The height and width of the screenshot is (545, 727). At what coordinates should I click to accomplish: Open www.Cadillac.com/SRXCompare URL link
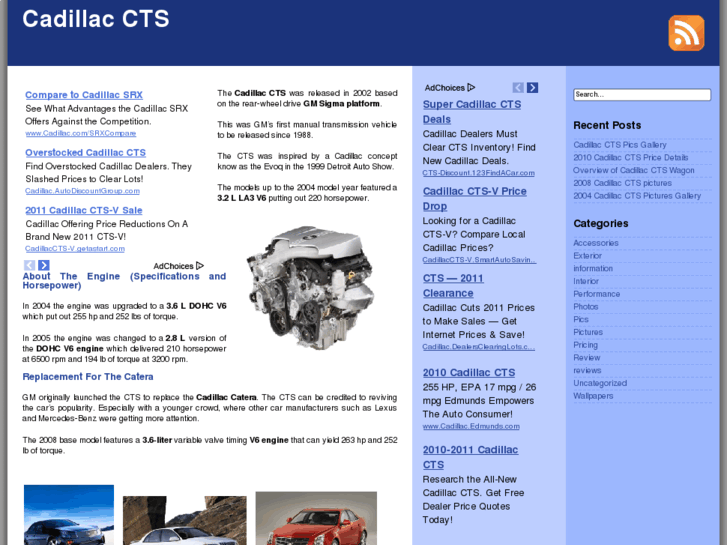tap(81, 134)
